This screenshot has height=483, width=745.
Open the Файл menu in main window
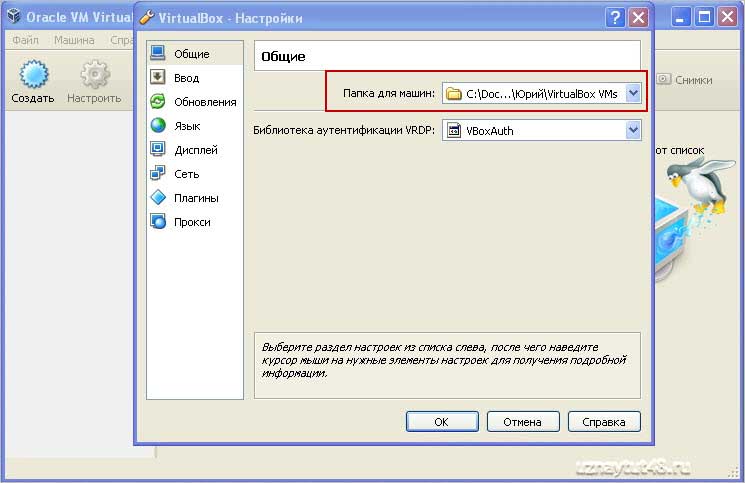(x=25, y=40)
